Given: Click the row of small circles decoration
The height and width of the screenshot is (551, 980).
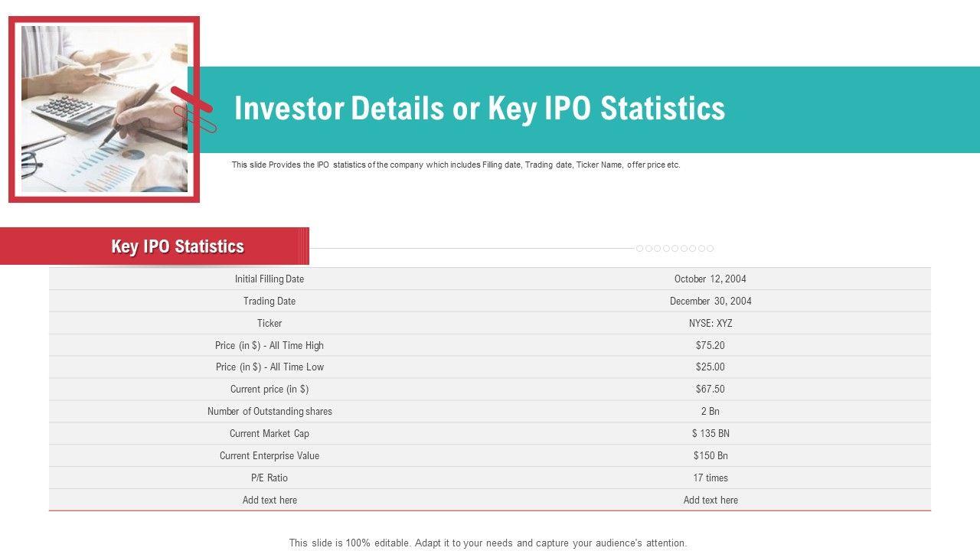Looking at the screenshot, I should [675, 249].
